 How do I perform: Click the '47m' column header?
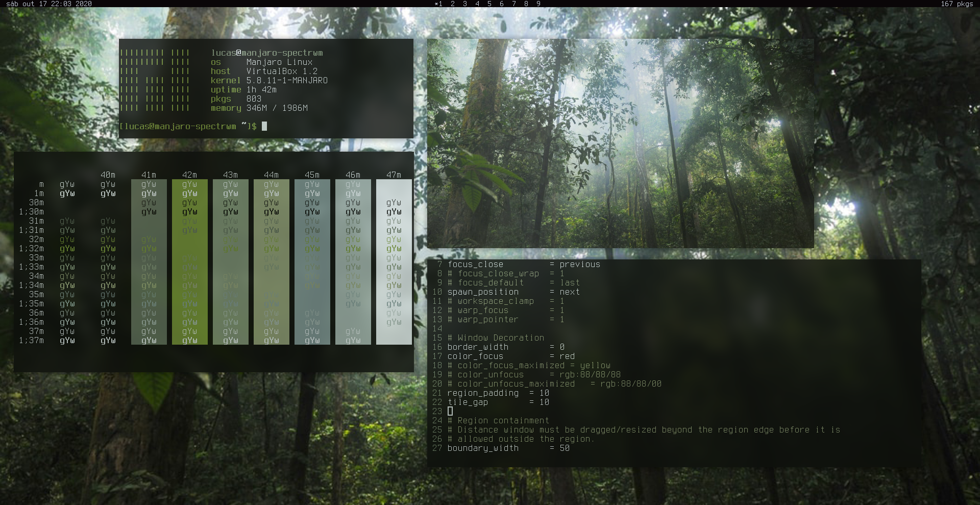(x=394, y=175)
